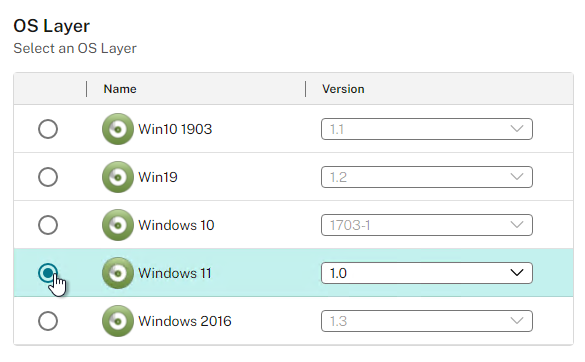The height and width of the screenshot is (362, 585).
Task: Expand the Windows 2016 version 1.3 dropdown
Action: (x=426, y=321)
